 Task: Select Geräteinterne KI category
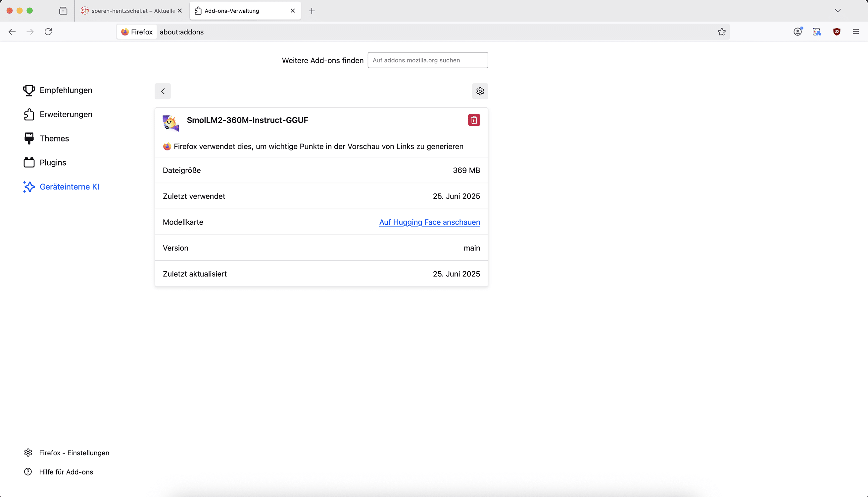[x=61, y=187]
